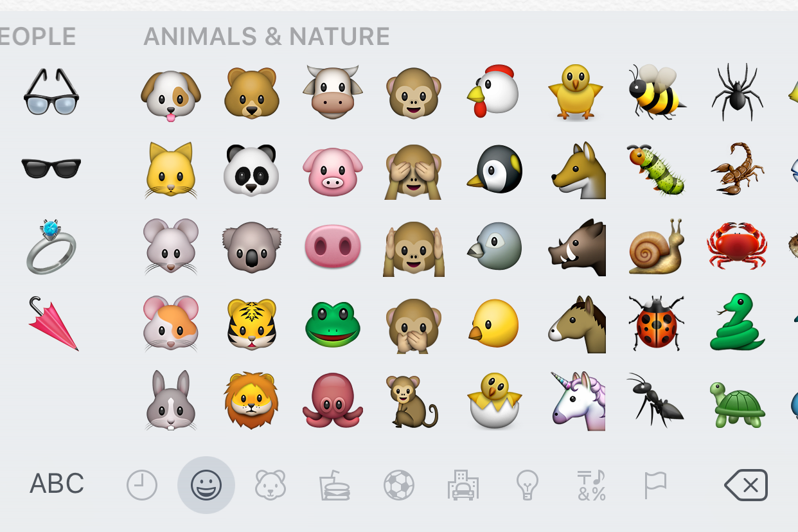Select the see-no-evil monkey emoji
The width and height of the screenshot is (798, 532).
tap(414, 170)
